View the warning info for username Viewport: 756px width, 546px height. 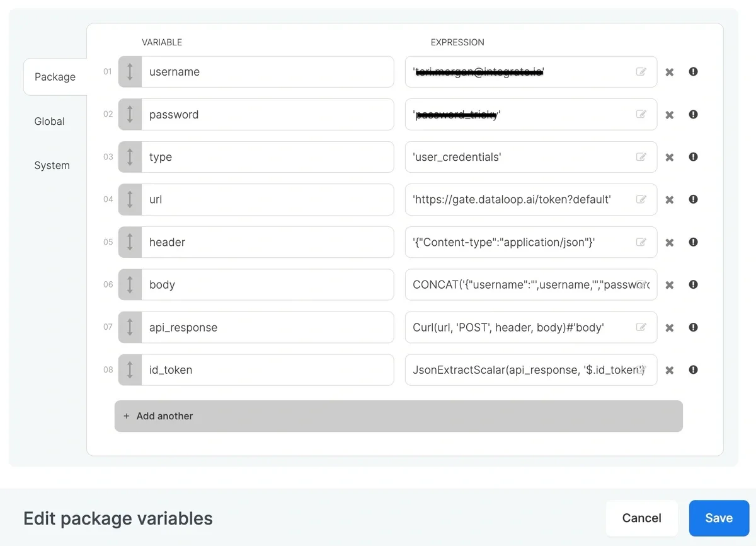click(x=693, y=71)
